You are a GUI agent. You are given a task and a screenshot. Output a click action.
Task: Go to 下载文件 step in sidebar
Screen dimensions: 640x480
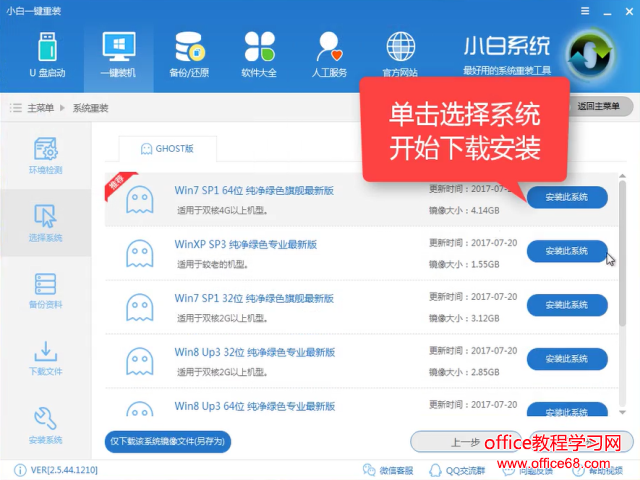click(45, 358)
